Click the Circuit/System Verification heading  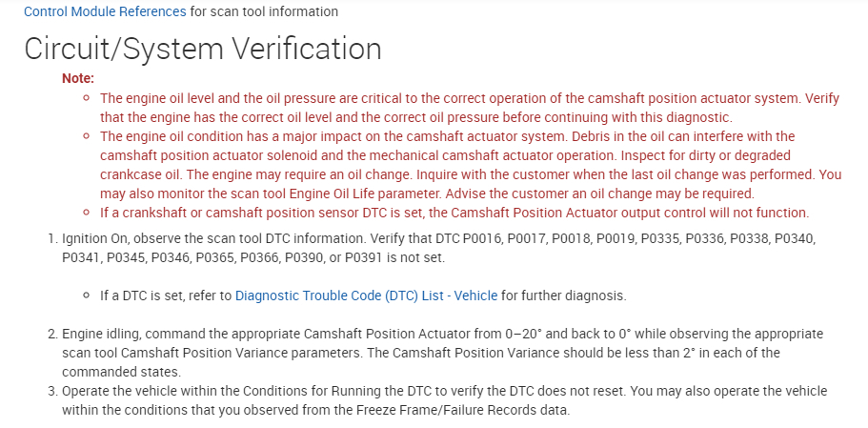tap(203, 49)
